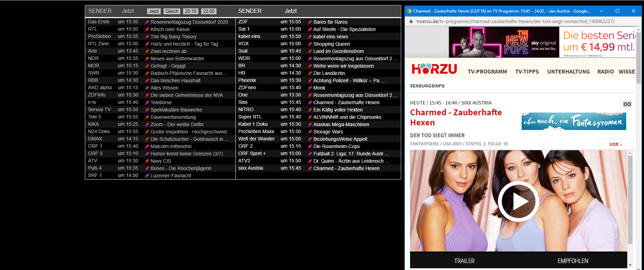The image size is (644, 270).
Task: Open Fußball 2. Liga on ORF Sport +
Action: [x=351, y=154]
